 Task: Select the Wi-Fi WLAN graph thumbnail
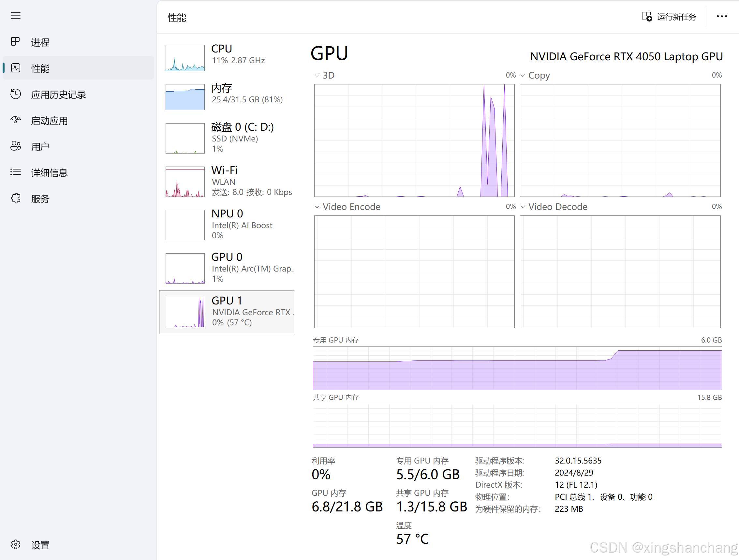click(185, 182)
